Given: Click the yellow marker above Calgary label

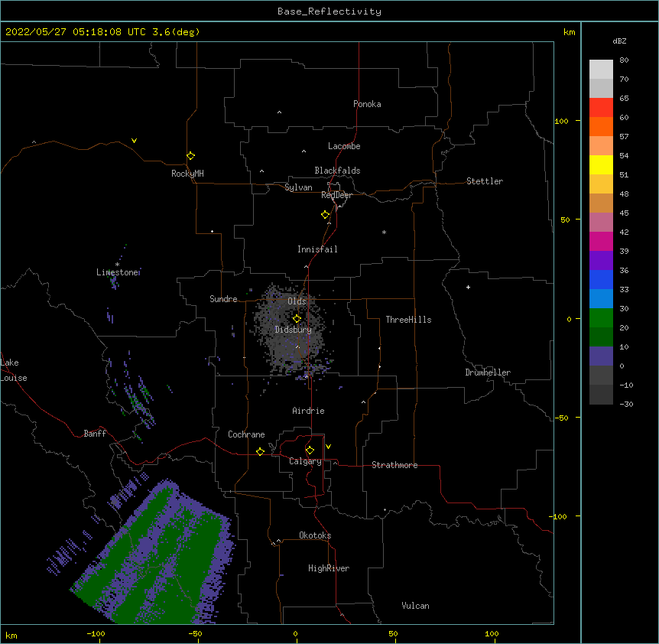Looking at the screenshot, I should coord(310,450).
